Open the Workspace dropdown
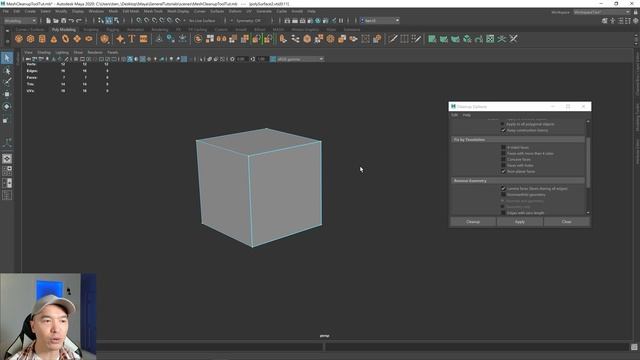Image resolution: width=640 pixels, height=360 pixels. click(602, 12)
